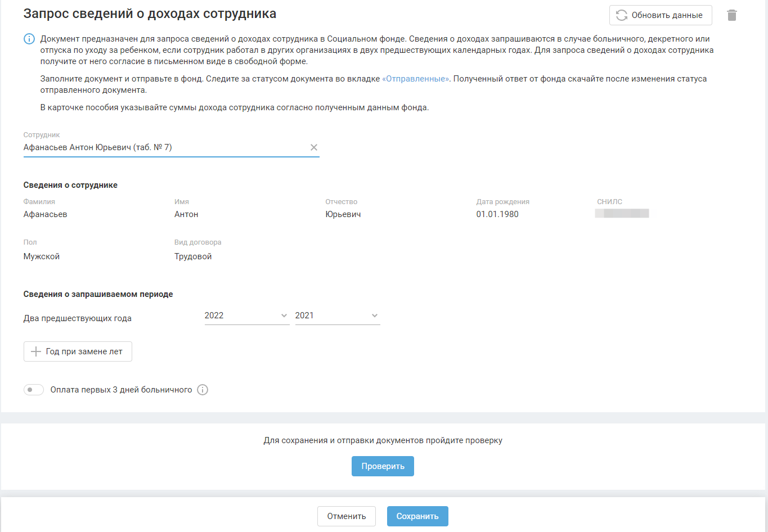Expand the 2021 year dropdown
The image size is (768, 532).
(337, 315)
